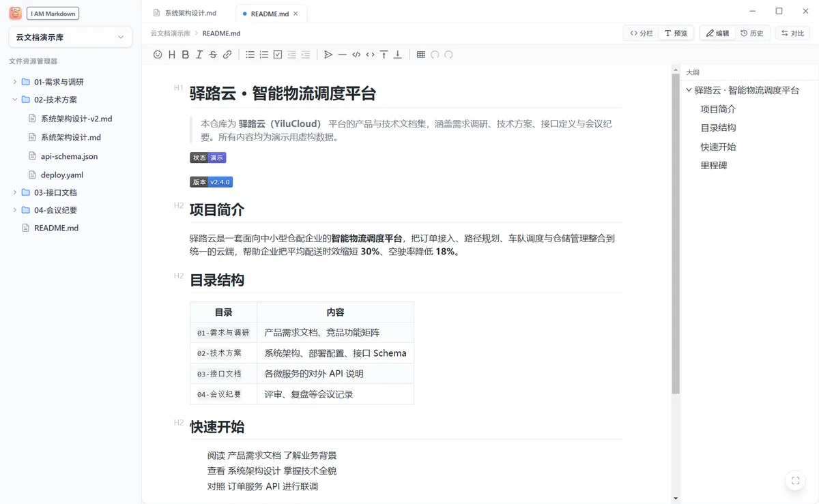This screenshot has height=504, width=819.
Task: Toggle bold formatting
Action: tap(185, 55)
